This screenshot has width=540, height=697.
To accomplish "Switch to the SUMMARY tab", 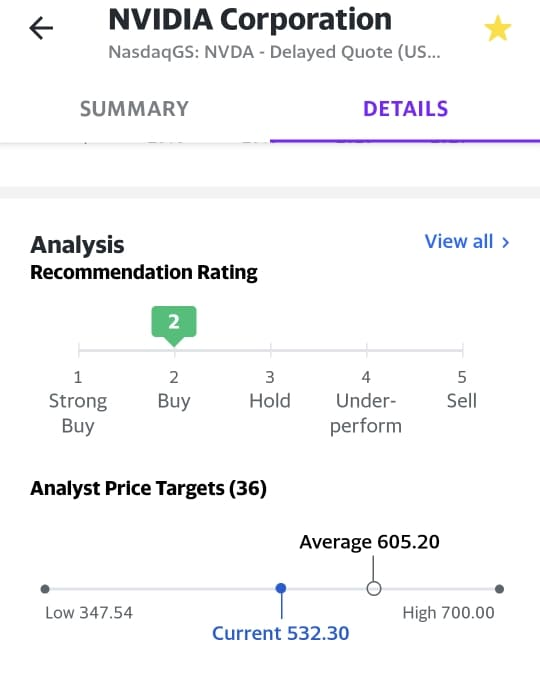I will [134, 109].
